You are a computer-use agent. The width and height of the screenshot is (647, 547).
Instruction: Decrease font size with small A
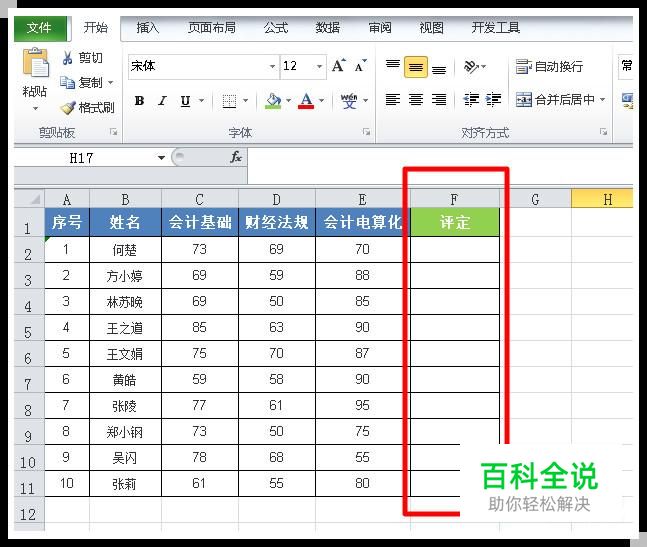[x=361, y=66]
